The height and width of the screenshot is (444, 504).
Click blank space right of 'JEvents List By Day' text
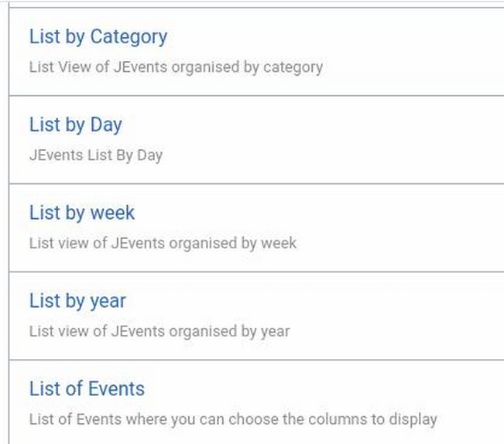point(325,155)
